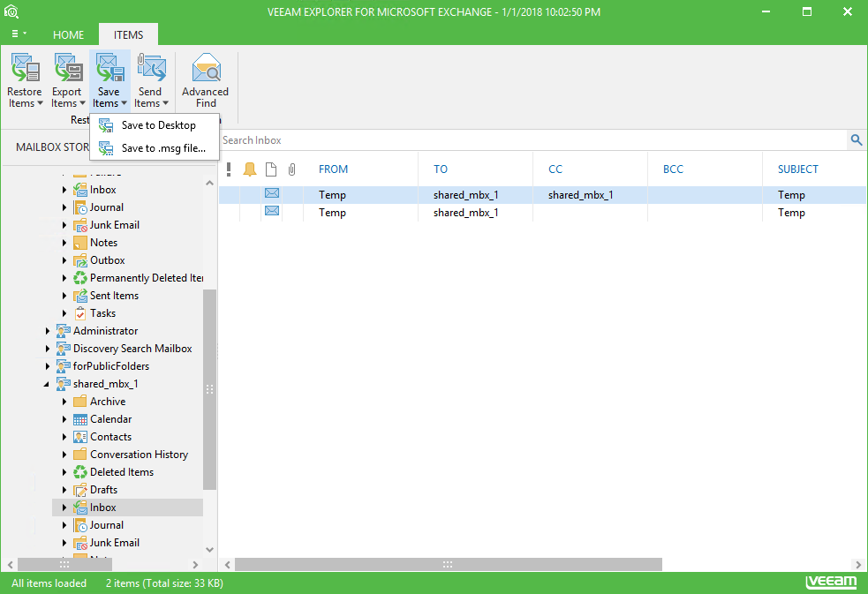Screen dimensions: 868x594
Task: Click the Discovery Search Mailbox icon
Action: (x=63, y=349)
